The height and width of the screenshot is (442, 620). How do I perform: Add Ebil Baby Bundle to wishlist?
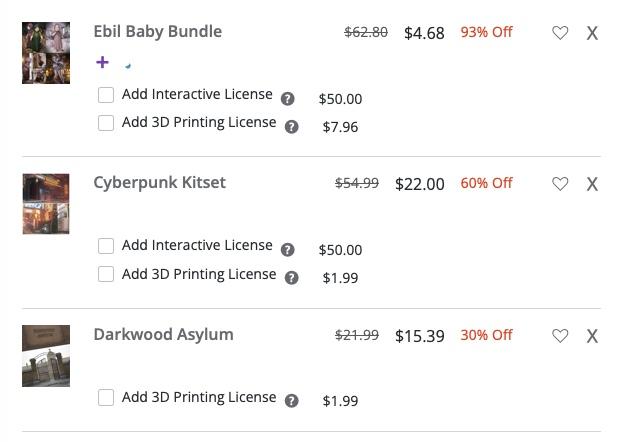[x=560, y=33]
